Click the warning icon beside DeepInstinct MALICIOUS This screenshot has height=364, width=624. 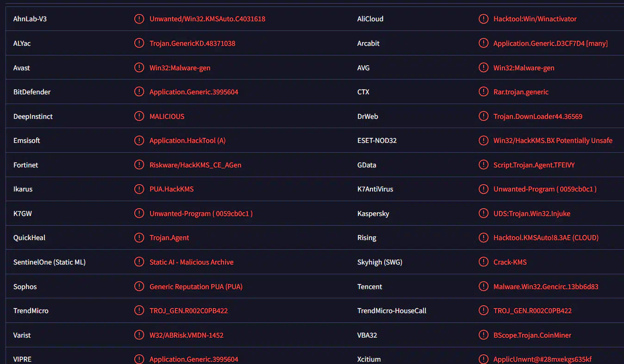click(139, 116)
